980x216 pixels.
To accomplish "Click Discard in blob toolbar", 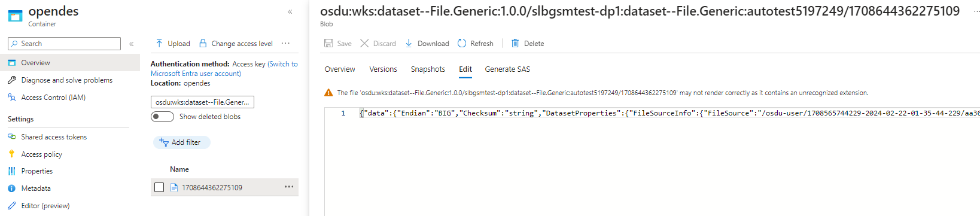I will click(378, 44).
